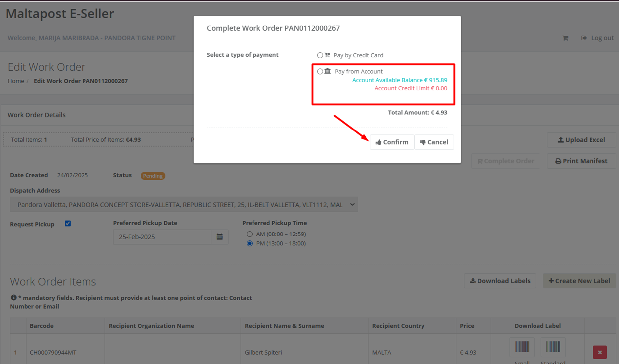The height and width of the screenshot is (364, 619).
Task: Click Total Amount: € 4.93 text
Action: point(418,113)
